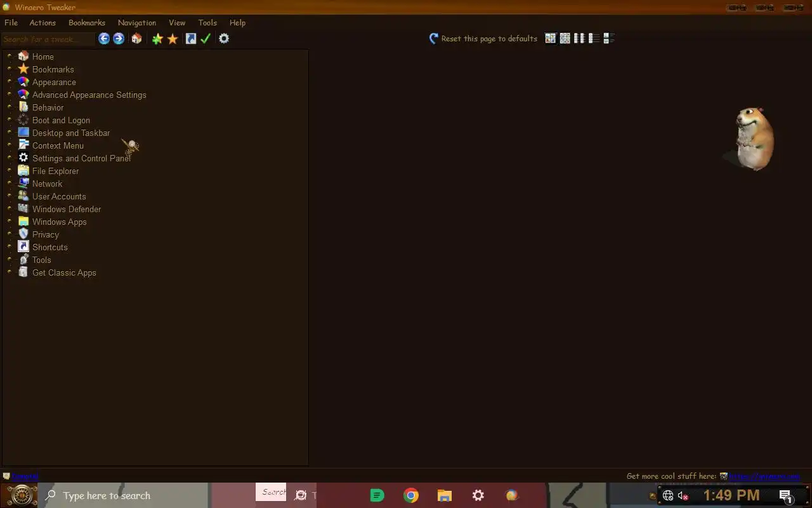Open File Explorer from the taskbar

(x=445, y=495)
